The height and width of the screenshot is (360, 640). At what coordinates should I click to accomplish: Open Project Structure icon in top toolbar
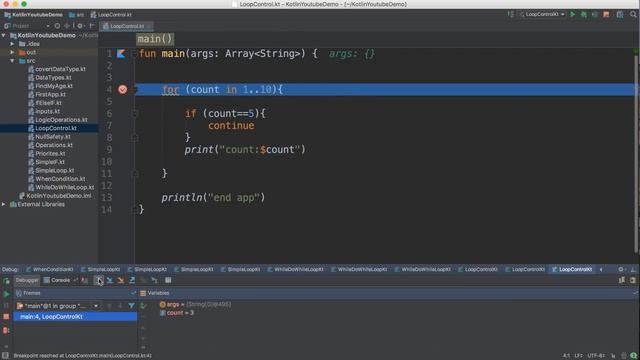point(620,14)
